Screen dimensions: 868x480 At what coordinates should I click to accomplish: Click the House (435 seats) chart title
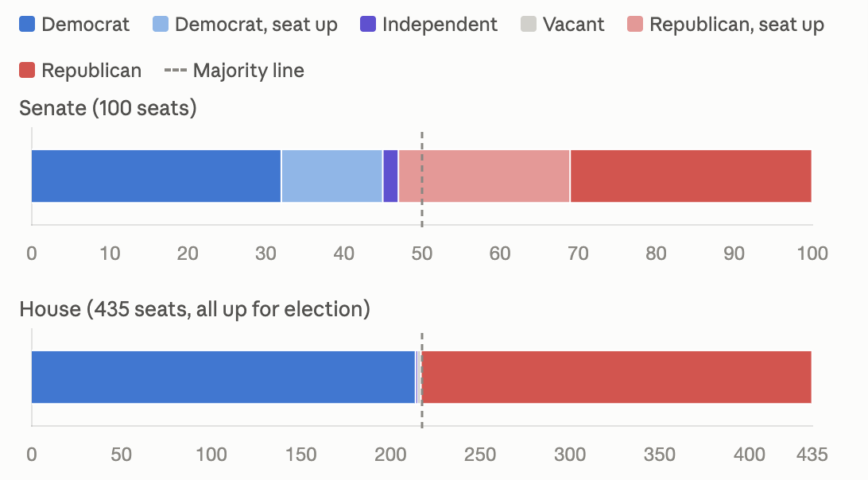(195, 309)
